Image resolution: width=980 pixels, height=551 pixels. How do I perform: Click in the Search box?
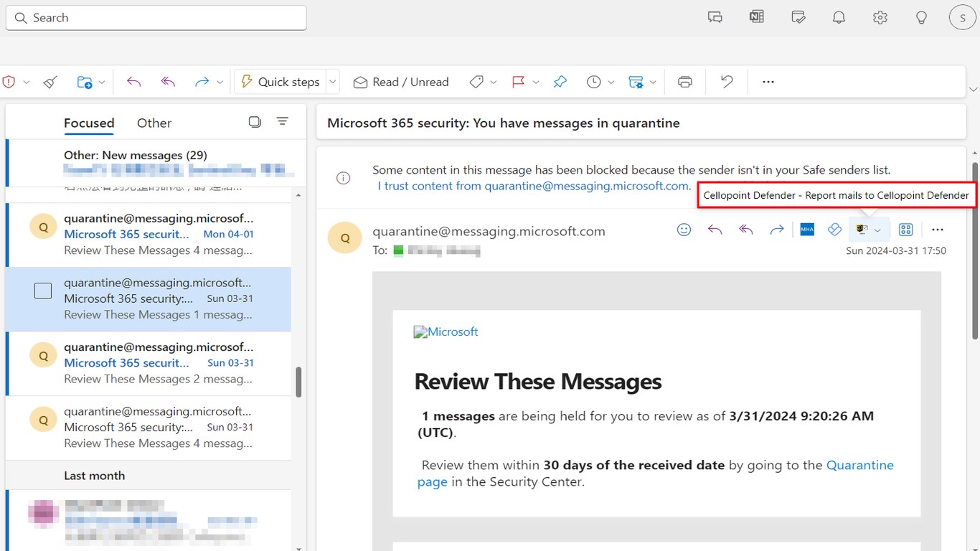click(156, 18)
